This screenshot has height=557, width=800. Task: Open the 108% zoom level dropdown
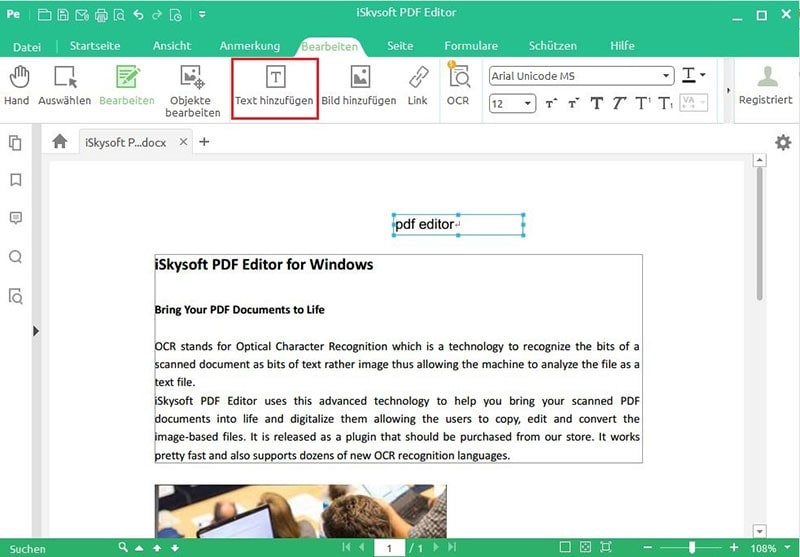(x=787, y=548)
